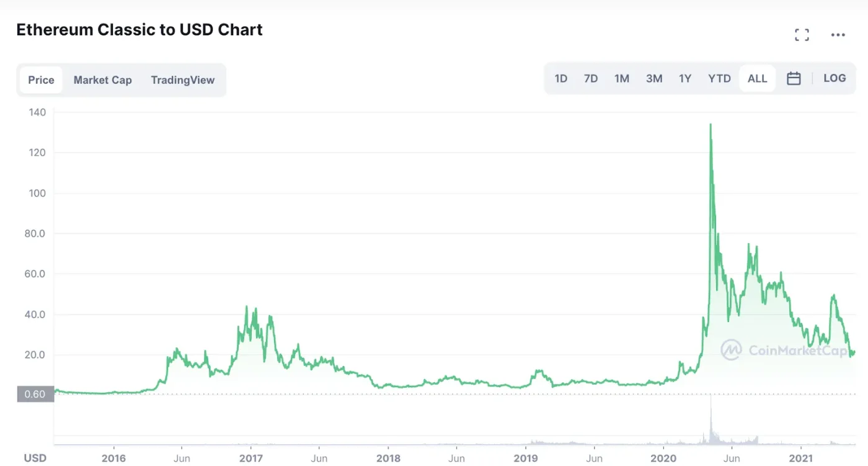Screen dimensions: 868x466
Task: Select the 1M time range
Action: click(622, 78)
